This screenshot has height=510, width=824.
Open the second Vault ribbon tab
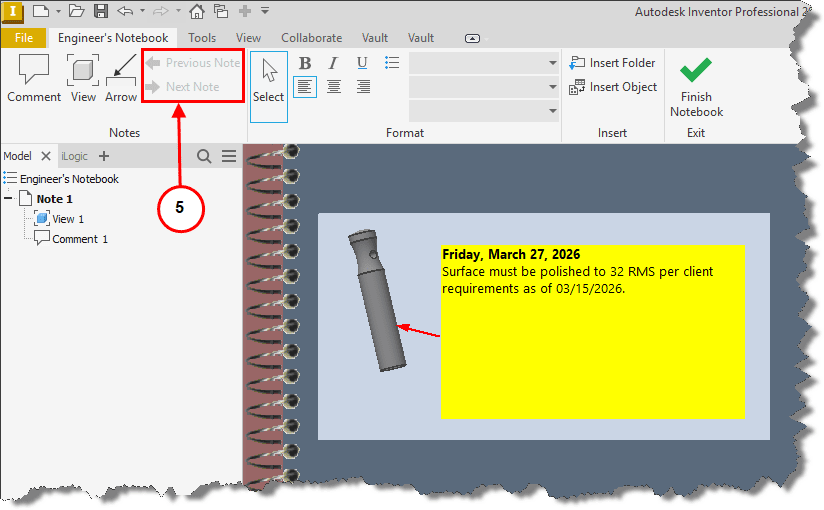click(421, 38)
